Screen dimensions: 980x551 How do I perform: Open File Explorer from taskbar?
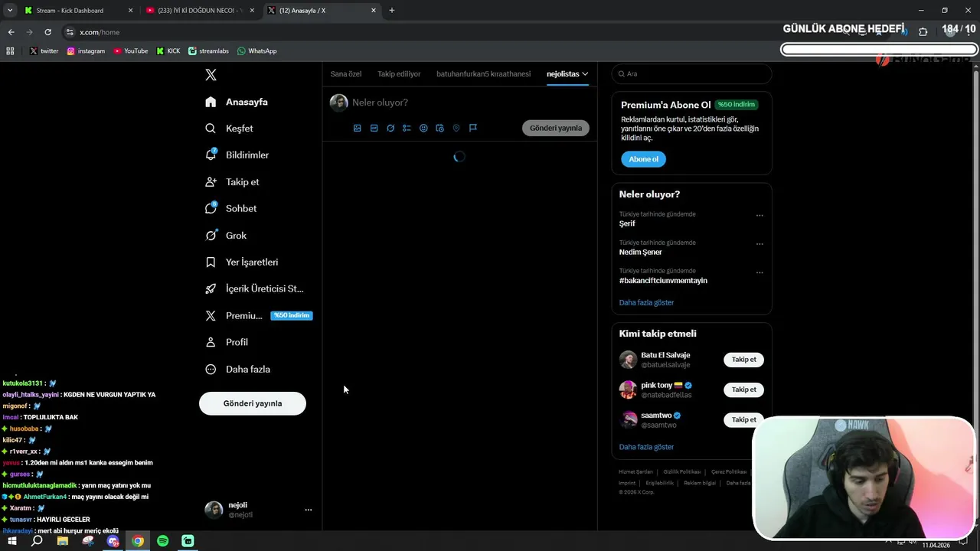(x=63, y=541)
